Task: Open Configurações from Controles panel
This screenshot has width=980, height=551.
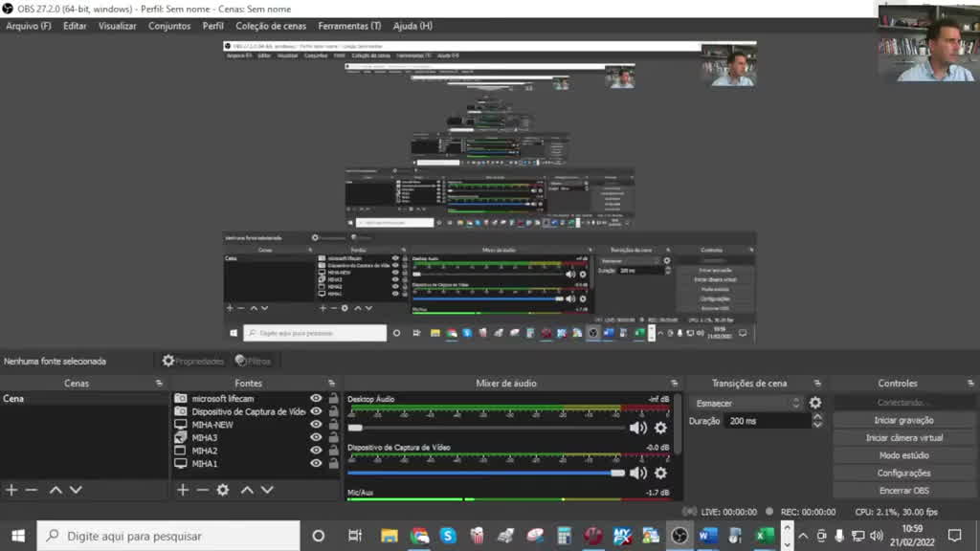Action: pyautogui.click(x=903, y=474)
